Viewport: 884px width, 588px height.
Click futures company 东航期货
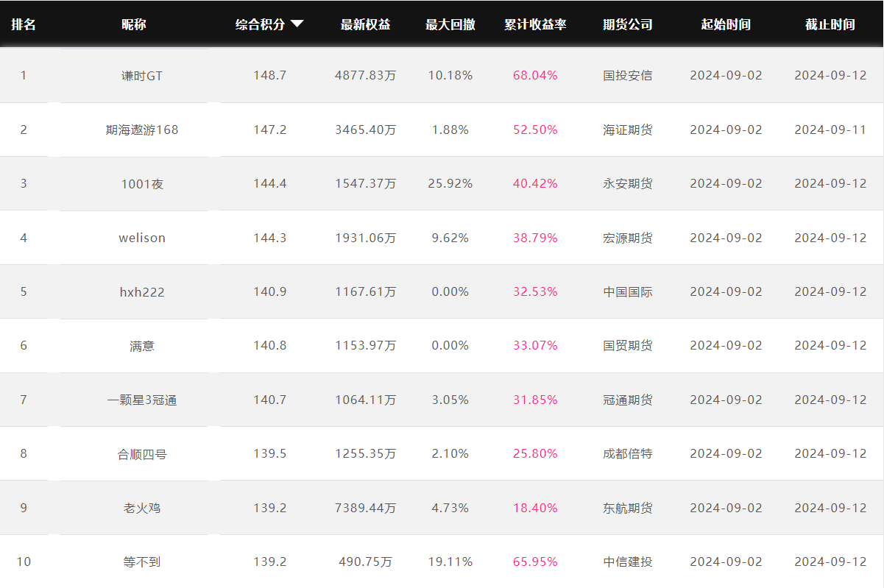point(628,508)
